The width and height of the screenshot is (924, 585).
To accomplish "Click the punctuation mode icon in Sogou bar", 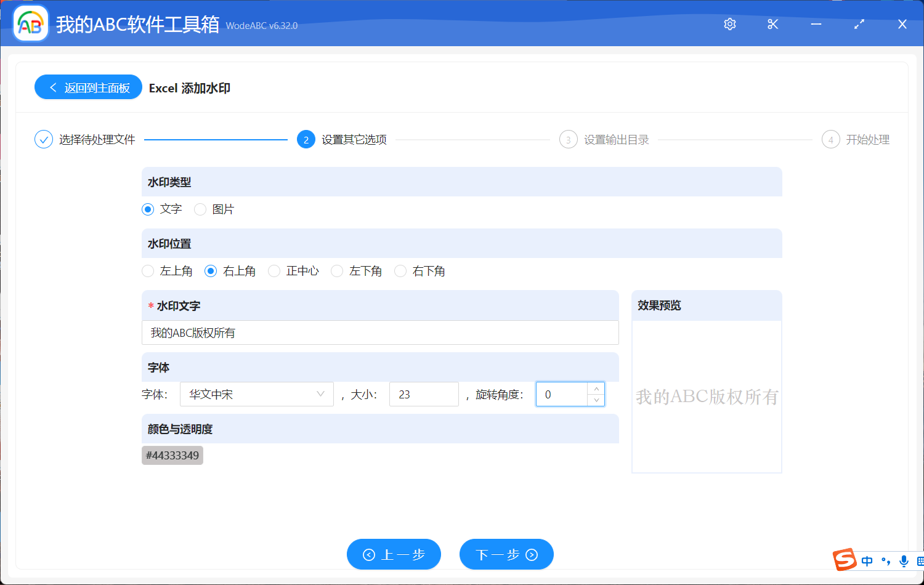I will [885, 561].
